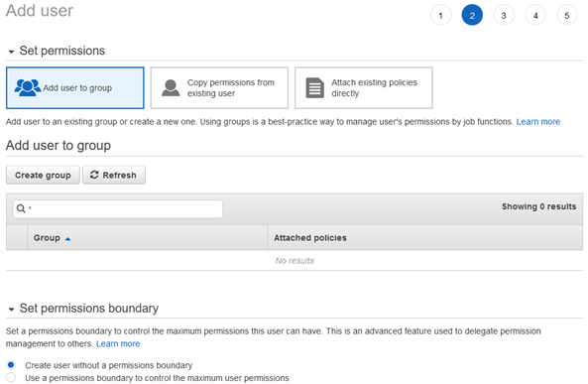Select the Add user to group option

(x=75, y=88)
